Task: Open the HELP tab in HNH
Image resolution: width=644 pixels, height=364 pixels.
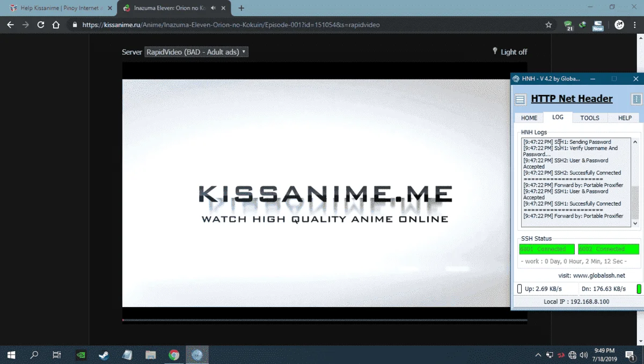Action: pos(625,118)
